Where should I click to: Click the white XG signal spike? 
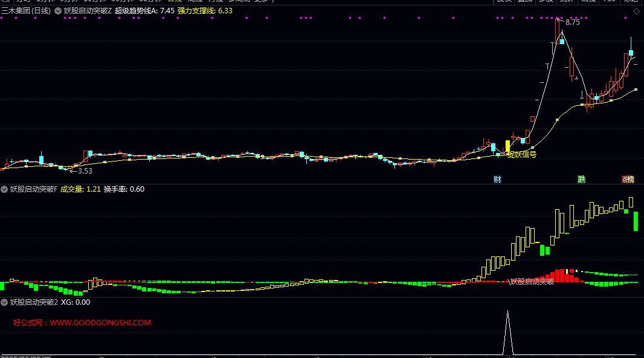click(x=507, y=333)
